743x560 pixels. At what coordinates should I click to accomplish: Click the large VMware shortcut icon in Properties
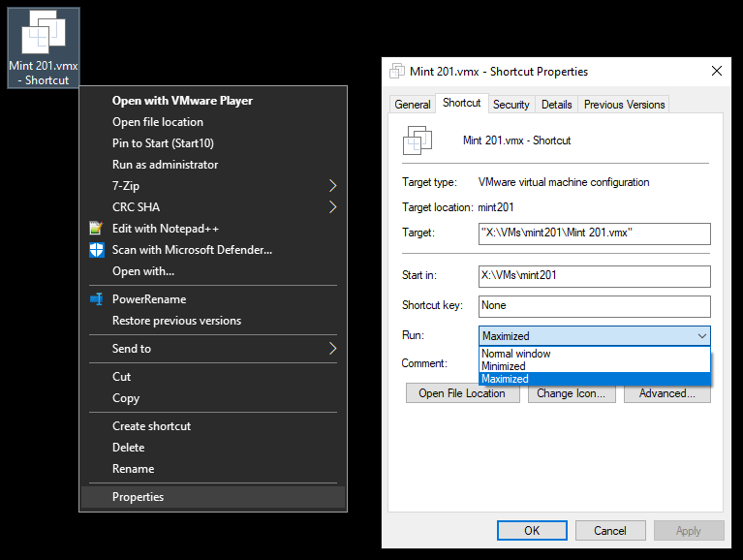click(418, 140)
